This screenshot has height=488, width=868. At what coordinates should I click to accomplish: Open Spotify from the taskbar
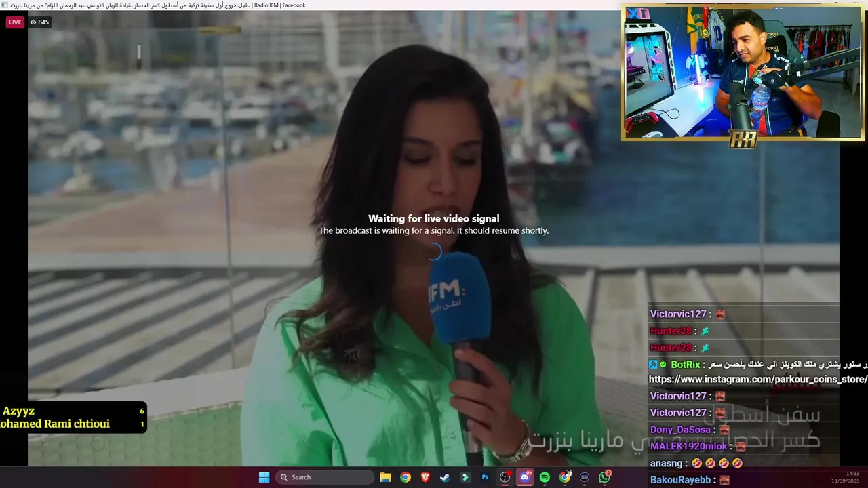tap(545, 477)
